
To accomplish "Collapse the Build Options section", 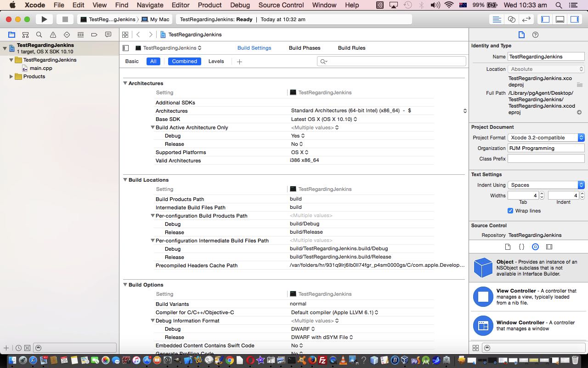I will (x=125, y=285).
